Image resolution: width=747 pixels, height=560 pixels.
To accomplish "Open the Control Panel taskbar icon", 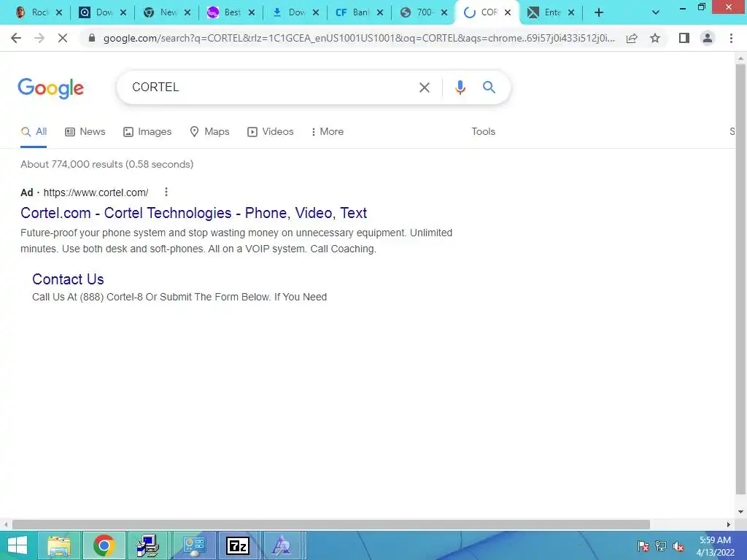I will [194, 545].
